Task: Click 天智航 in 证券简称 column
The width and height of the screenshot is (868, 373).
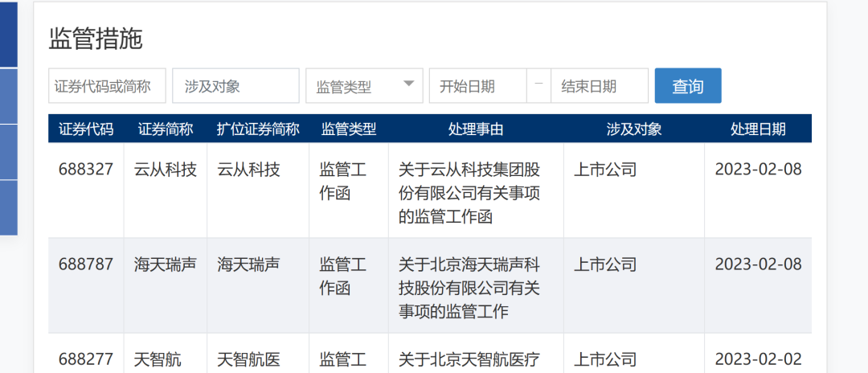Action: point(158,359)
